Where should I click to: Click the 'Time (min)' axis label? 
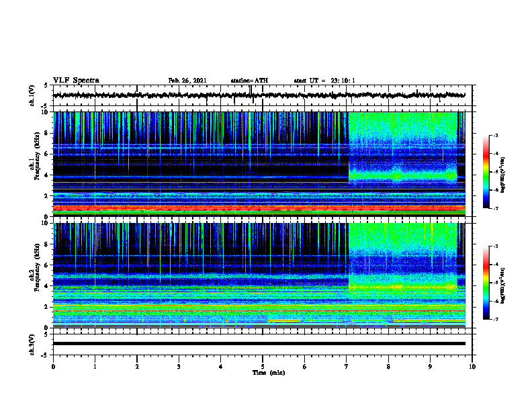coord(269,373)
